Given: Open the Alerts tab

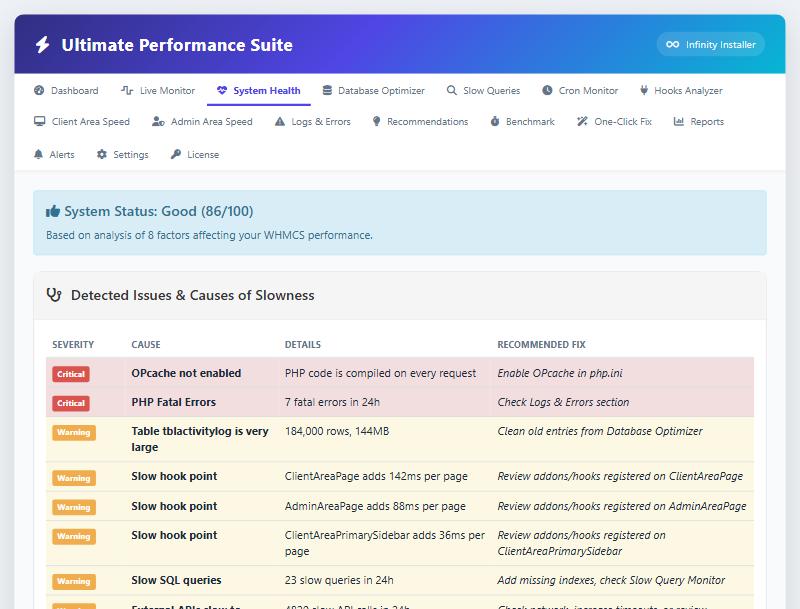Looking at the screenshot, I should pyautogui.click(x=54, y=154).
